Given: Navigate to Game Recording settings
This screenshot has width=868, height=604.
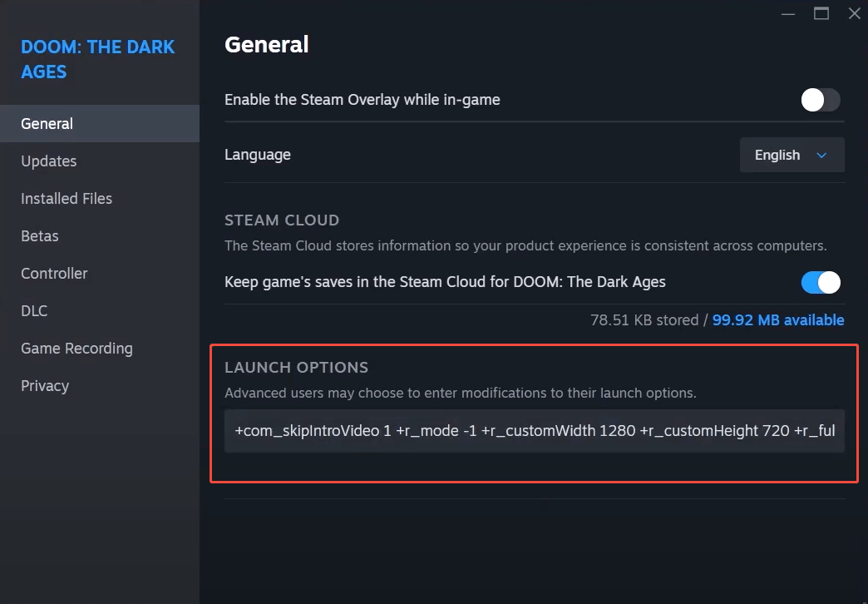Looking at the screenshot, I should [76, 349].
